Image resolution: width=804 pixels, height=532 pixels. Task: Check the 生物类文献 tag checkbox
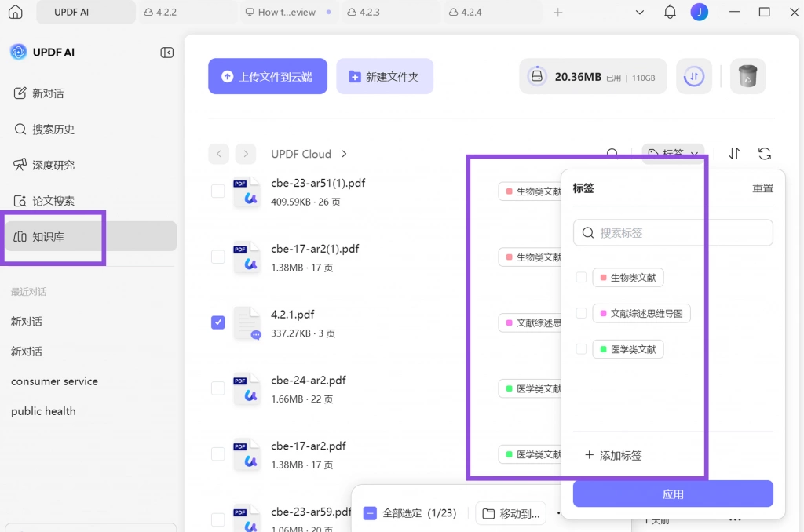tap(581, 277)
